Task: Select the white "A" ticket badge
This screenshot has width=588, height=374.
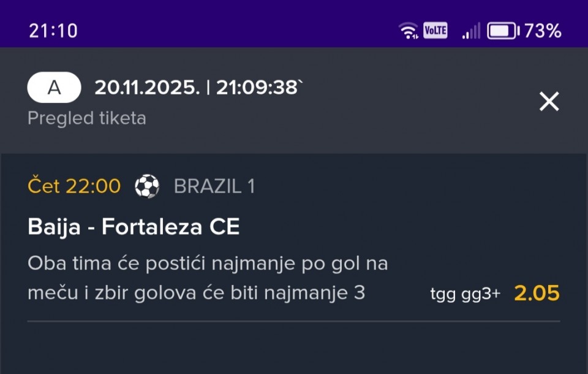Action: click(x=54, y=88)
